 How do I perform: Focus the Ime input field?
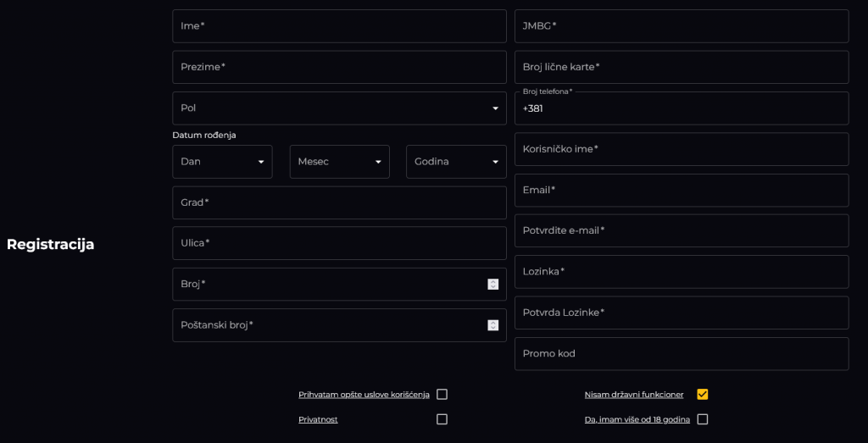[339, 26]
